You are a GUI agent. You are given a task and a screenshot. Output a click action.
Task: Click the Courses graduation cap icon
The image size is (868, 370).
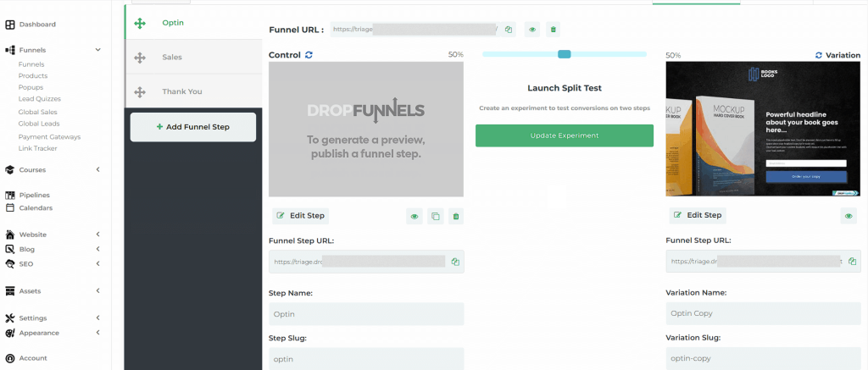tap(10, 170)
